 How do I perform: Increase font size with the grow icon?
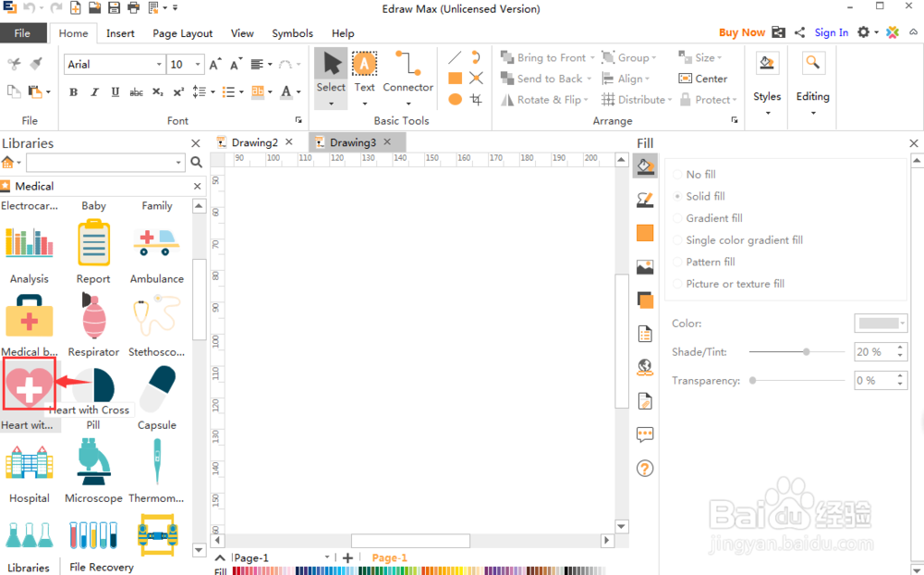coord(215,65)
